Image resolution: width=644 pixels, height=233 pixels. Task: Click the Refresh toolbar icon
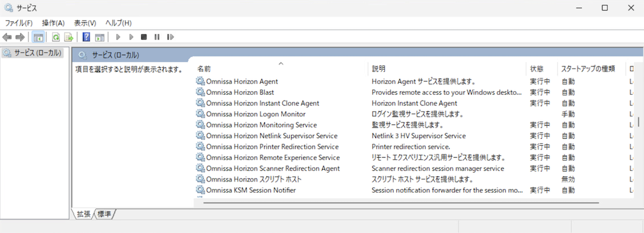56,37
